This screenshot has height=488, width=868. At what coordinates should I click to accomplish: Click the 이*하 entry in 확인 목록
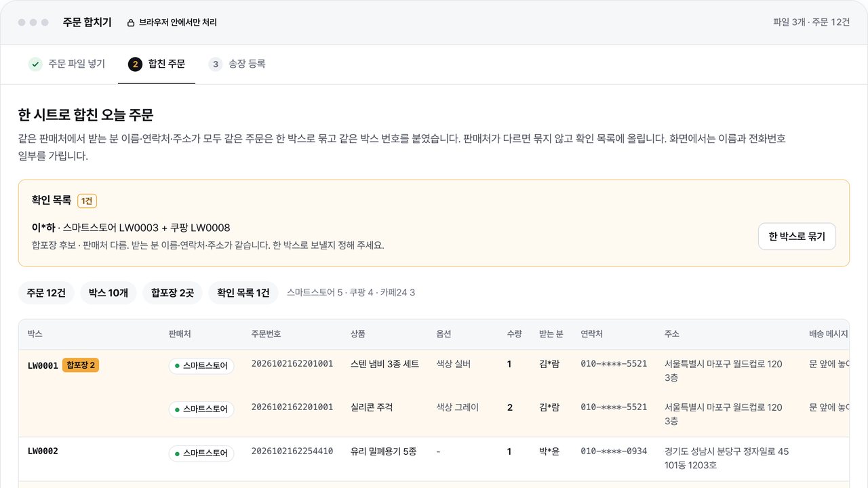[43, 228]
